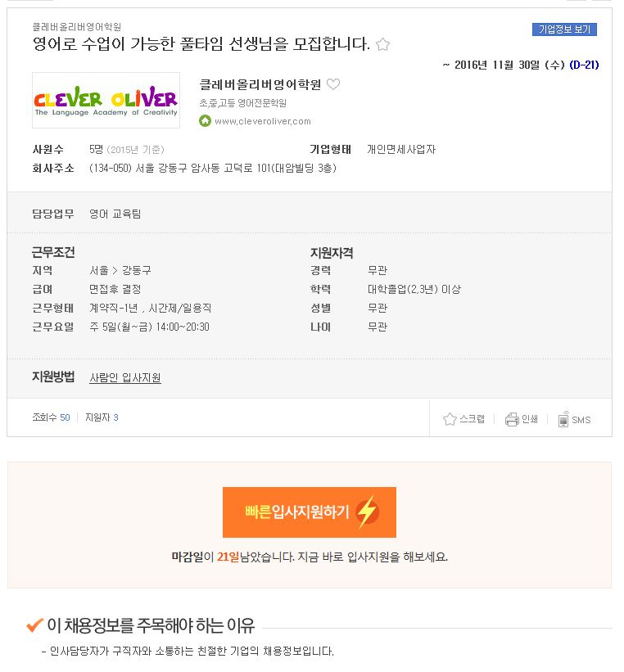Image resolution: width=624 pixels, height=672 pixels.
Task: Click the lightning bolt icon on apply button
Action: pos(367,512)
